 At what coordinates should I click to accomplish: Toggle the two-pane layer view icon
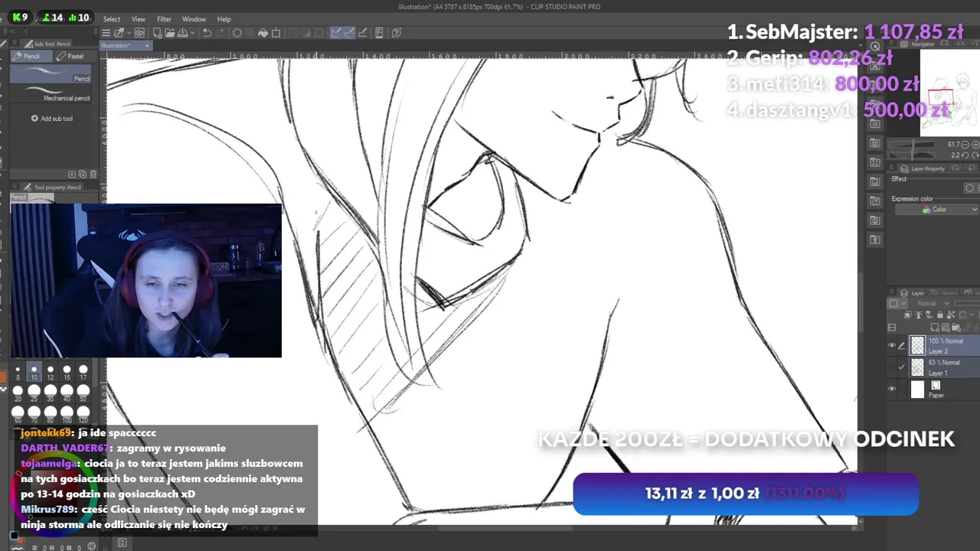(892, 328)
